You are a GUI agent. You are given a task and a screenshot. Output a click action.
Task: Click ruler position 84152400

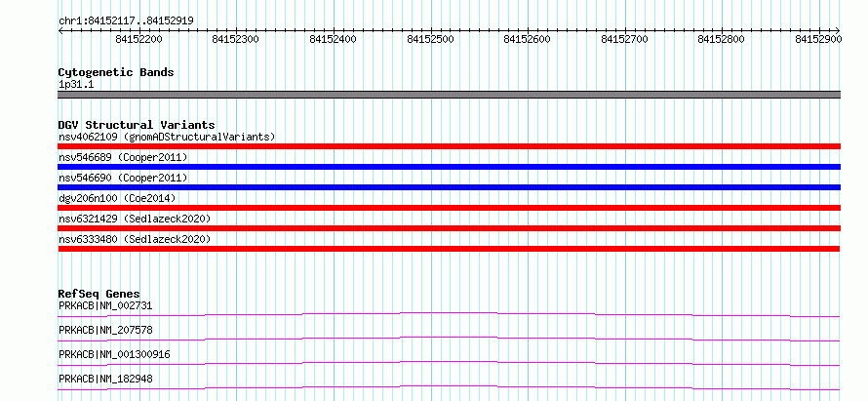click(334, 39)
